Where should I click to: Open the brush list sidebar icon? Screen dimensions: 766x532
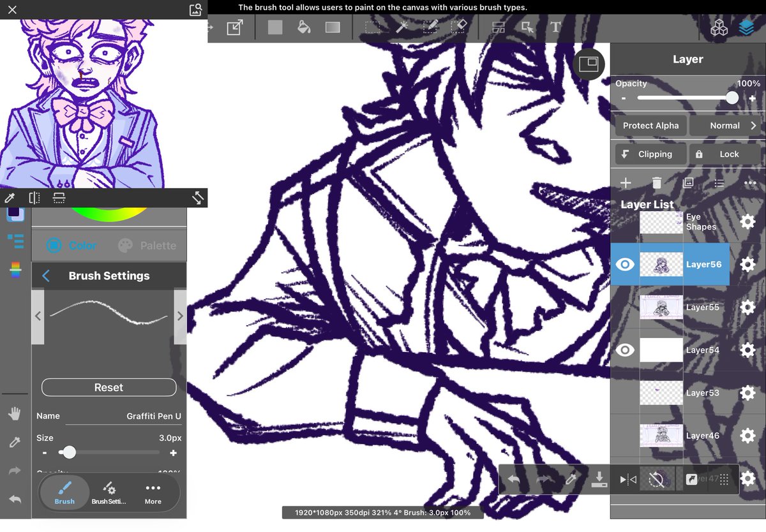[15, 240]
